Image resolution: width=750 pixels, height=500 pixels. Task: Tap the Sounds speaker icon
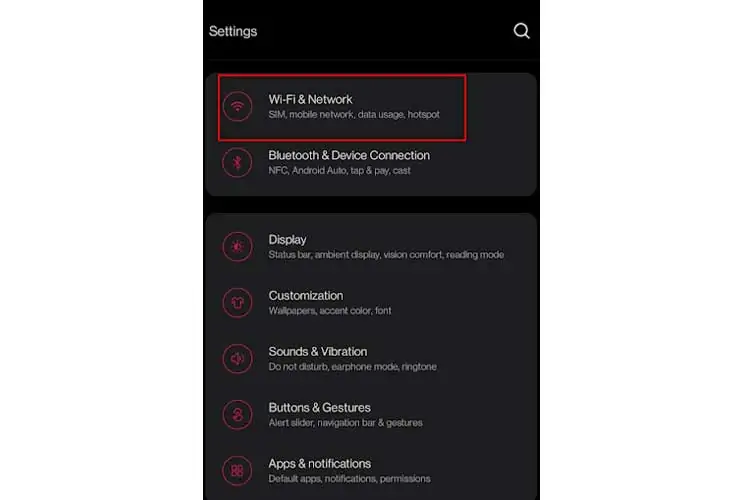pyautogui.click(x=237, y=358)
